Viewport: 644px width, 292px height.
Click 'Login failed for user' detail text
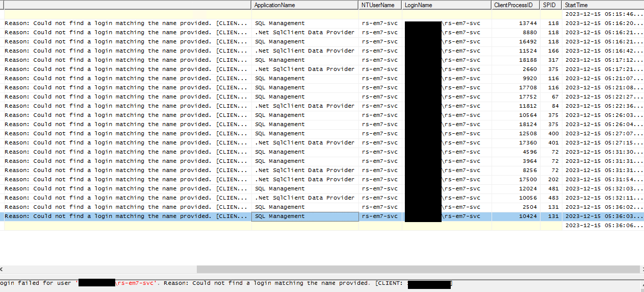pos(35,283)
